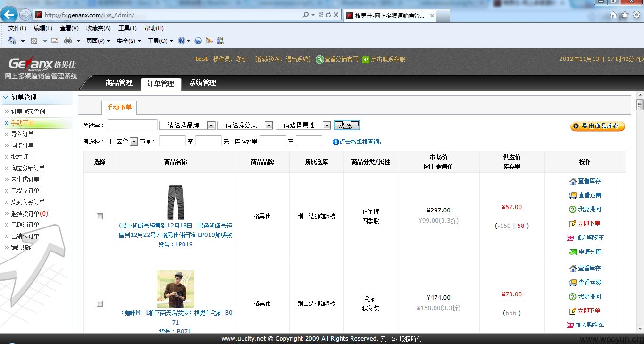Switch to the 系统管理 tab
The width and height of the screenshot is (644, 344).
[203, 83]
